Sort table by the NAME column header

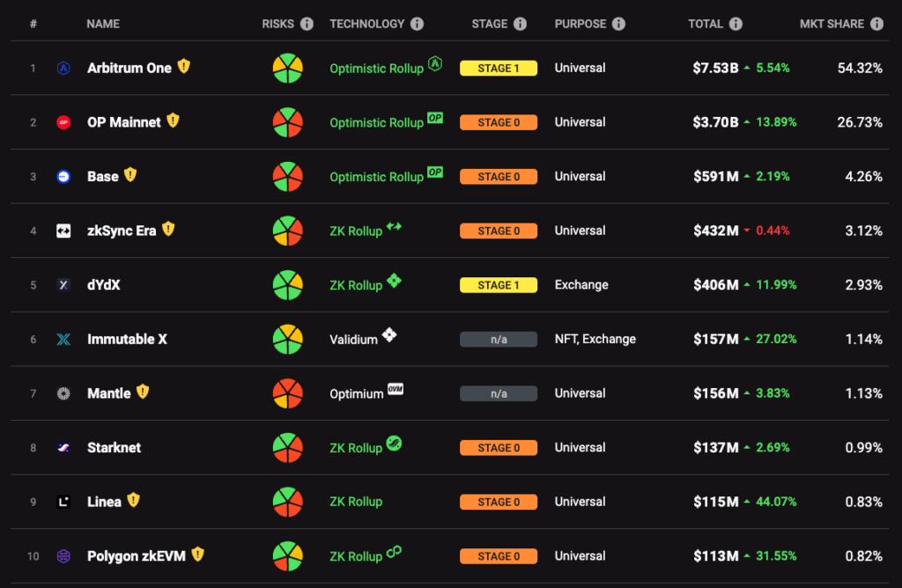[x=103, y=24]
